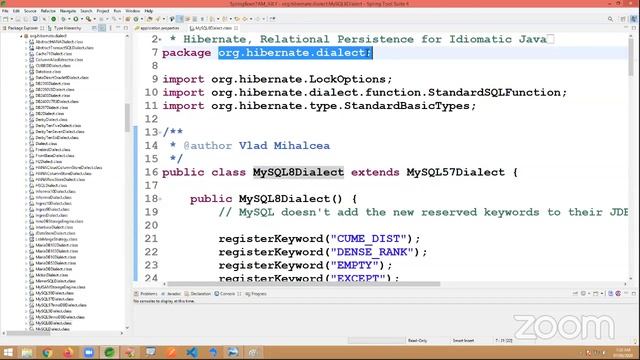Open the Window menu
The width and height of the screenshot is (640, 360).
point(132,11)
